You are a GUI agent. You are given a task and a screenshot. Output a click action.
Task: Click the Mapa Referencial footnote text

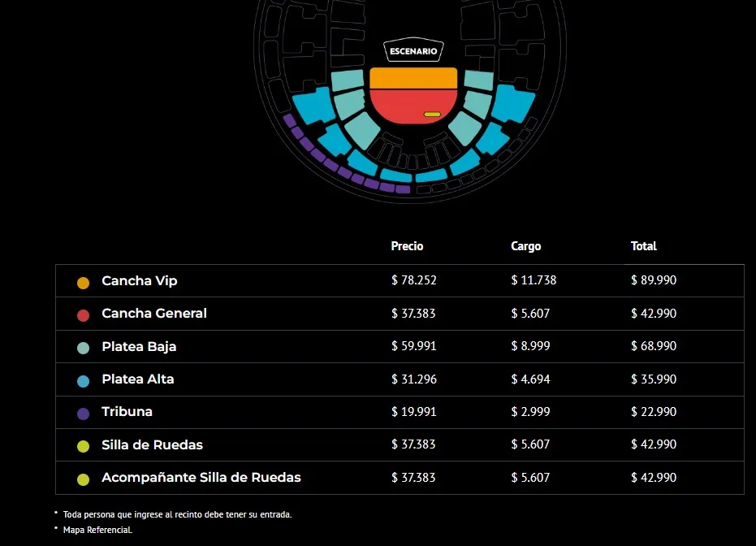pyautogui.click(x=97, y=530)
